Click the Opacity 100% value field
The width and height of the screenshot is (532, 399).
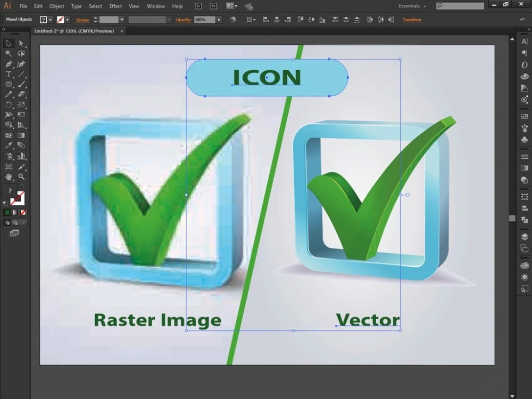[x=205, y=20]
